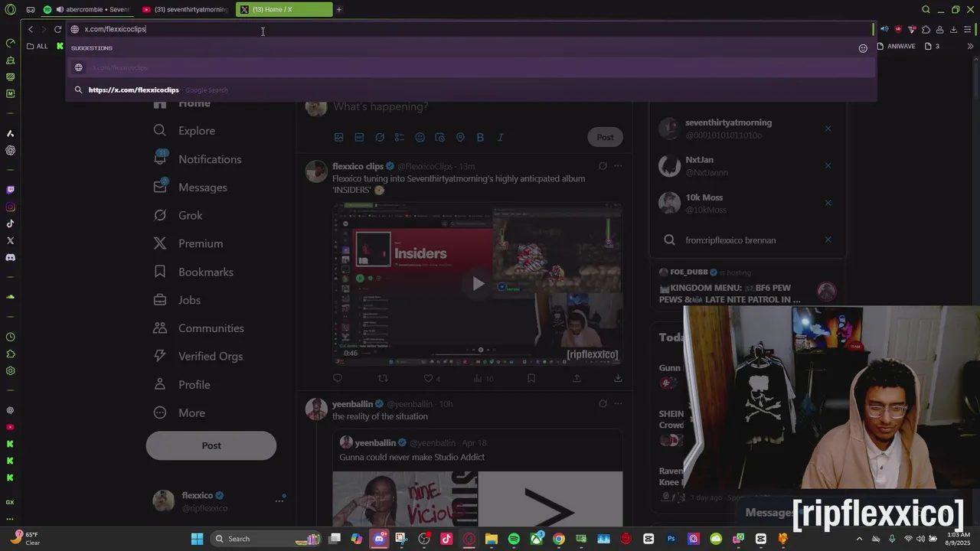The height and width of the screenshot is (551, 980).
Task: Open Easy Setup settings menu
Action: (969, 29)
